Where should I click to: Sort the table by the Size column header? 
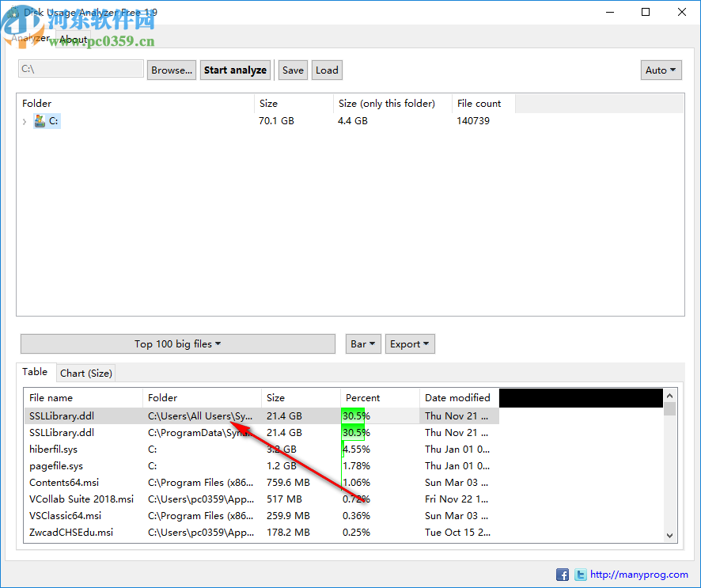(x=275, y=397)
